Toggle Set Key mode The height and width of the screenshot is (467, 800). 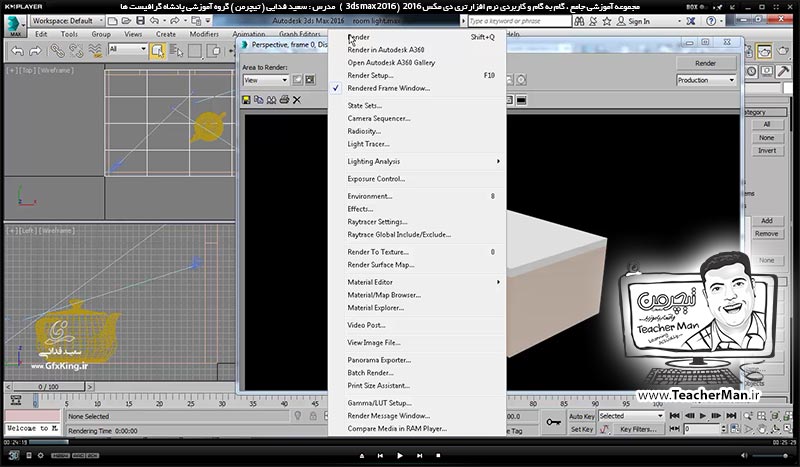click(582, 429)
